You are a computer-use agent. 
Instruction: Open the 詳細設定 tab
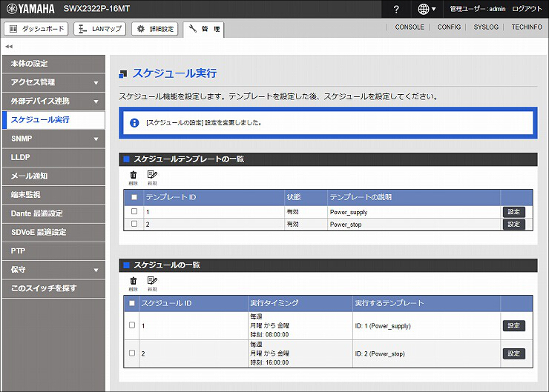[155, 29]
